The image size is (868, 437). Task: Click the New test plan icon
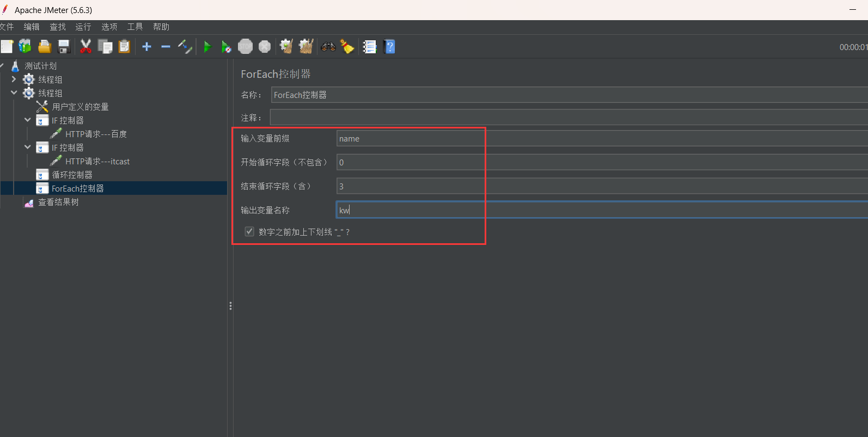[x=7, y=47]
